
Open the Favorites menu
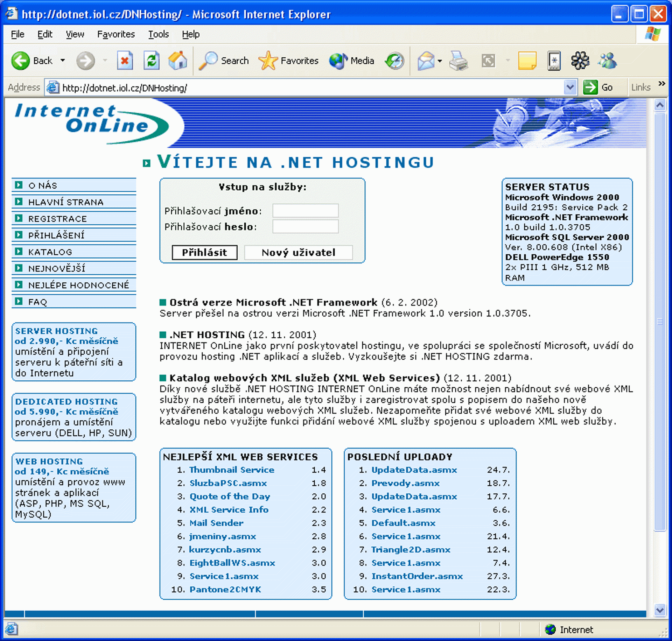[x=116, y=34]
